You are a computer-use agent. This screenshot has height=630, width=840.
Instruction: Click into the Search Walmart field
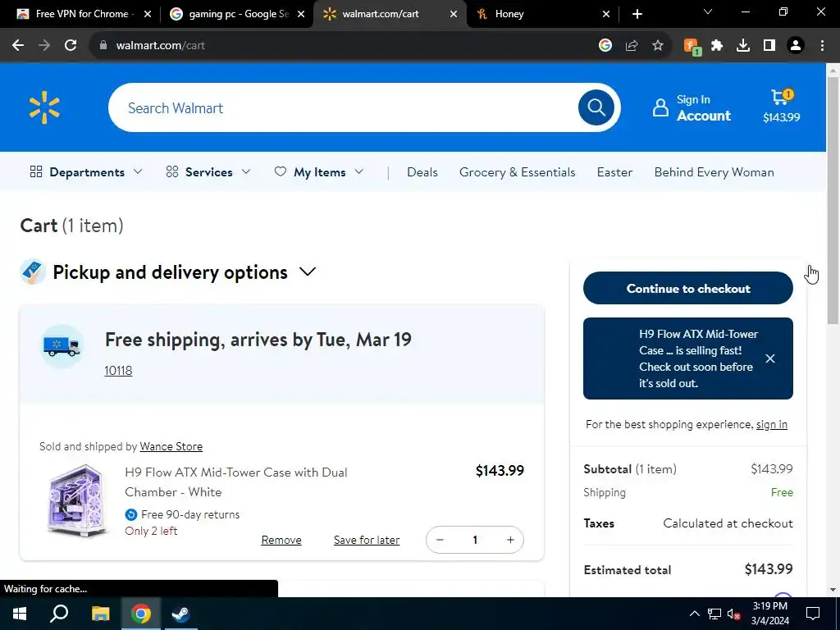click(x=343, y=107)
